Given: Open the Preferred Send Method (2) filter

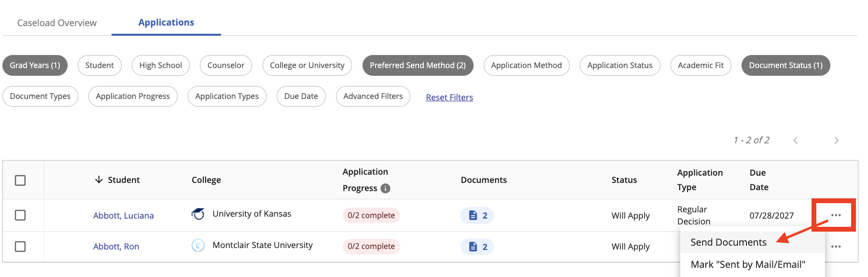Looking at the screenshot, I should [x=418, y=65].
